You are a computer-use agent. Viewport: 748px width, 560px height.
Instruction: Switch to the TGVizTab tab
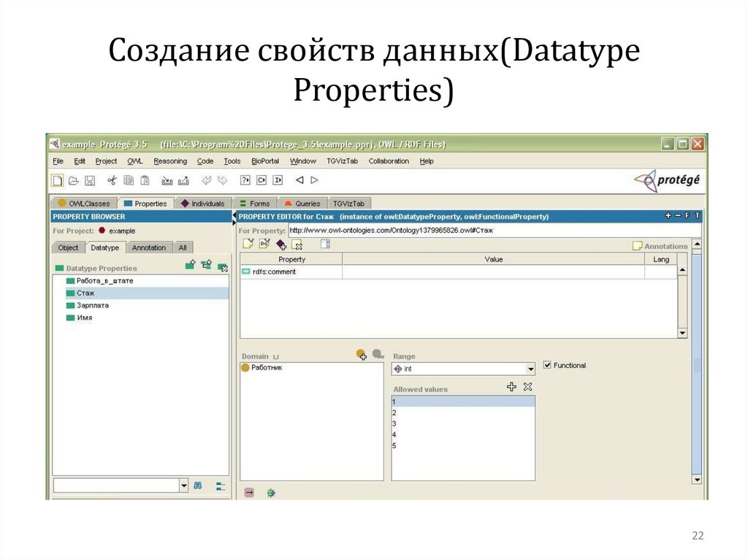(348, 203)
